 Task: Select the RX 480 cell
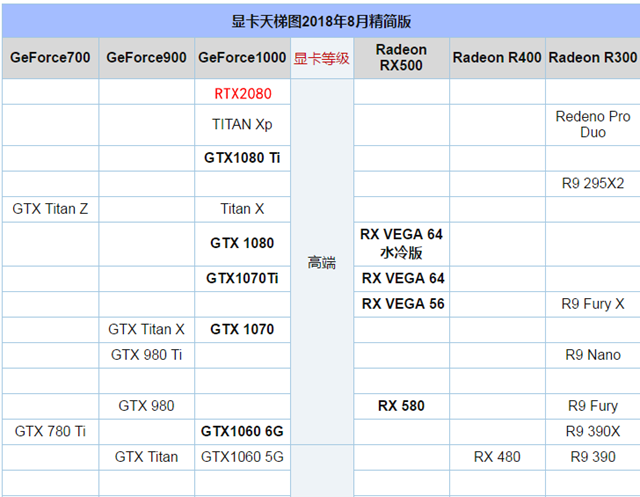pos(497,457)
